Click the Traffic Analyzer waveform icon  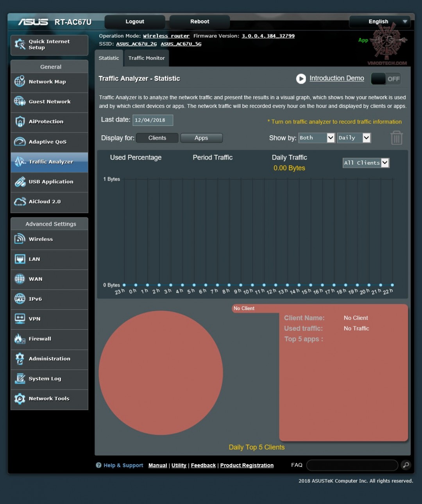point(20,161)
